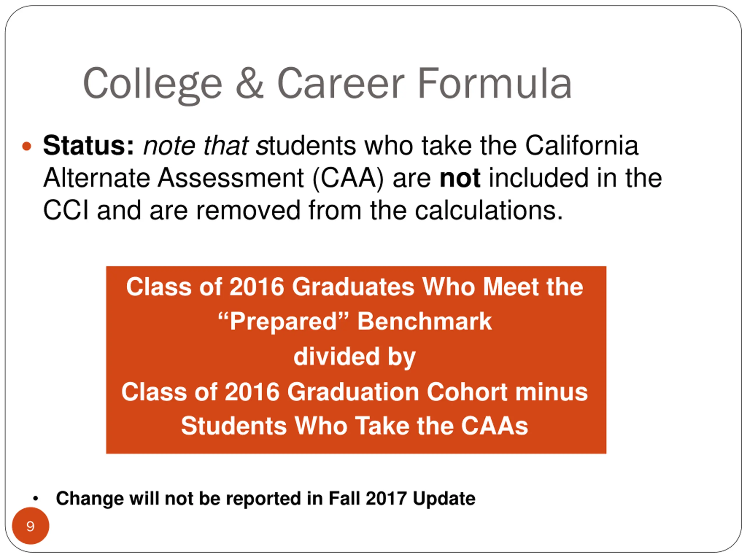Click the “Prepared” Benchmark line
Image resolution: width=747 pixels, height=560 pixels.
pos(355,321)
